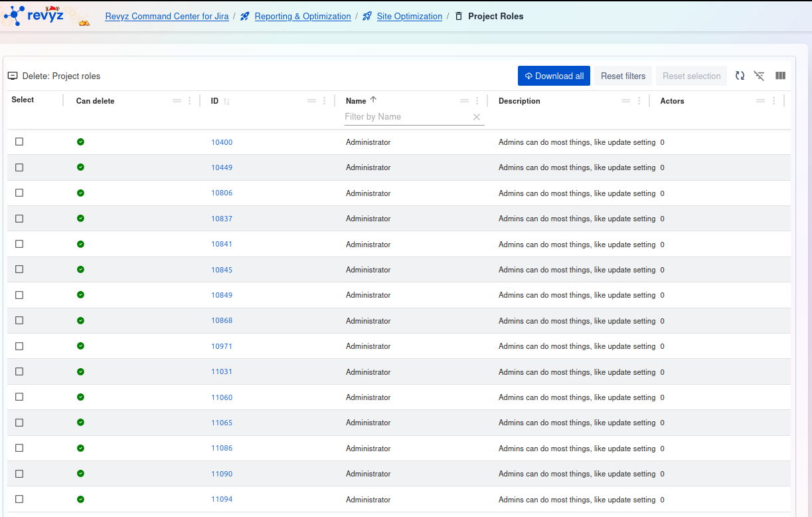Select the checkbox for role 10400
This screenshot has width=812, height=517.
pos(19,142)
